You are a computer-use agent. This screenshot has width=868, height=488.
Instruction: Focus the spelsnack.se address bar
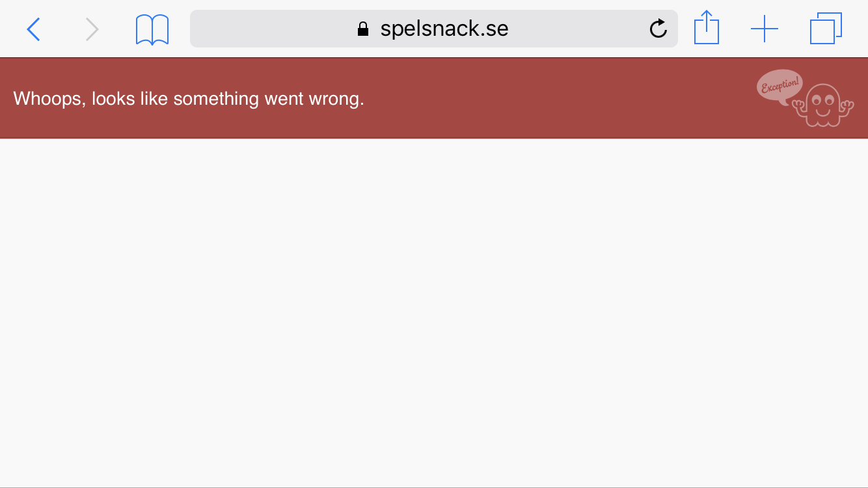[x=434, y=29]
